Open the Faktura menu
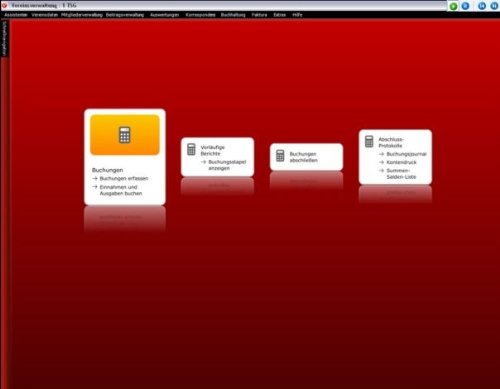 259,15
